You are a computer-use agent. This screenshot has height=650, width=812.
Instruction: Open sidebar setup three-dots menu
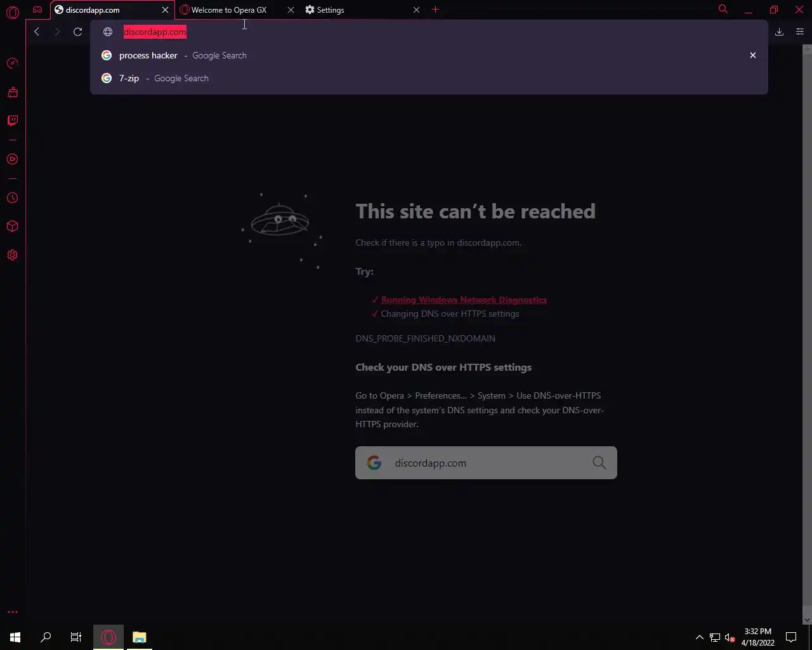pyautogui.click(x=12, y=612)
